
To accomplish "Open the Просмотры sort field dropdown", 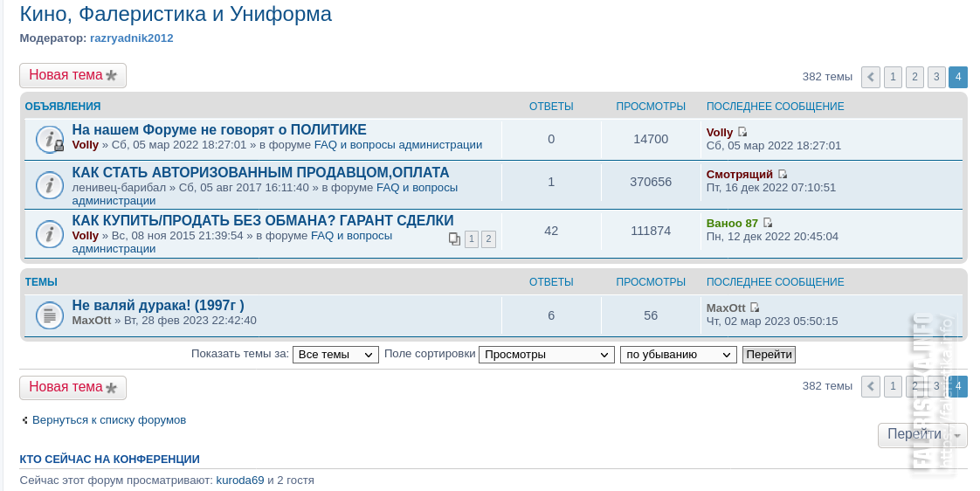I will (546, 355).
